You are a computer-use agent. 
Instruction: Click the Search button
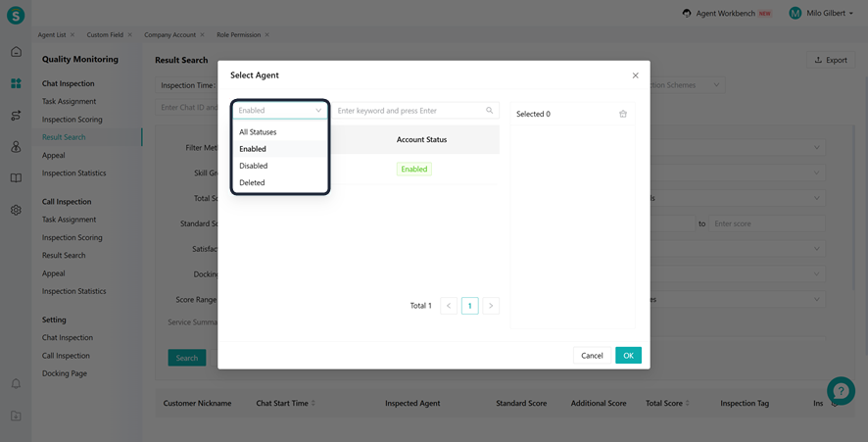pyautogui.click(x=186, y=358)
